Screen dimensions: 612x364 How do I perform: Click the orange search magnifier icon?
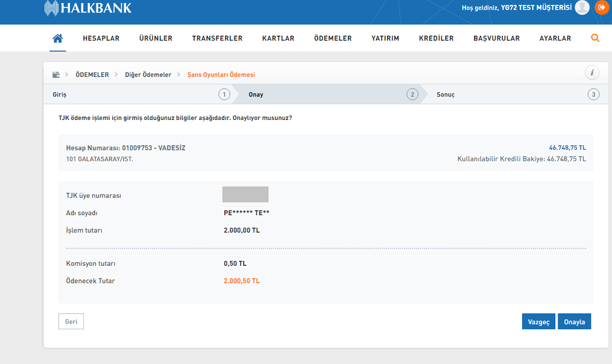pos(595,38)
